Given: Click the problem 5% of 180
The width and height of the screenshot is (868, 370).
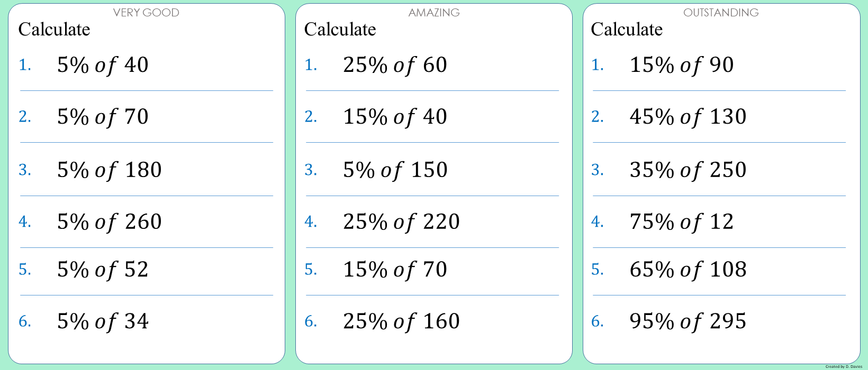Looking at the screenshot, I should coord(109,170).
